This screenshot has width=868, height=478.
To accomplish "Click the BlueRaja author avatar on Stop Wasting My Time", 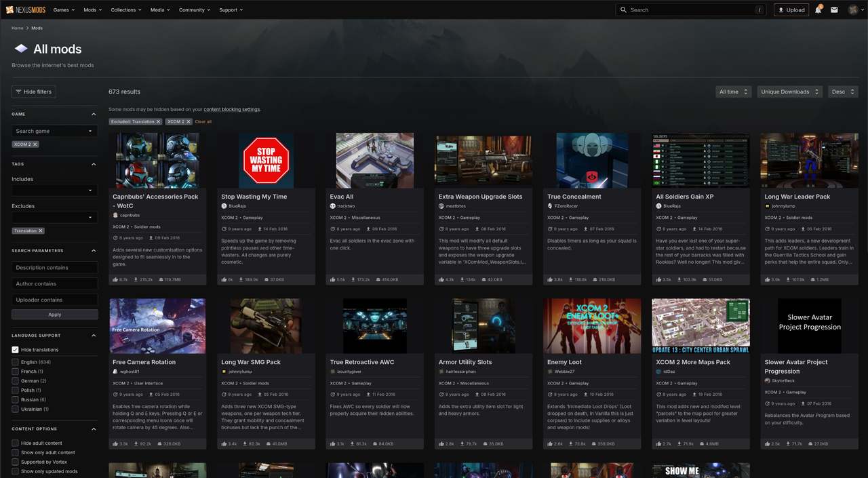I will (224, 206).
